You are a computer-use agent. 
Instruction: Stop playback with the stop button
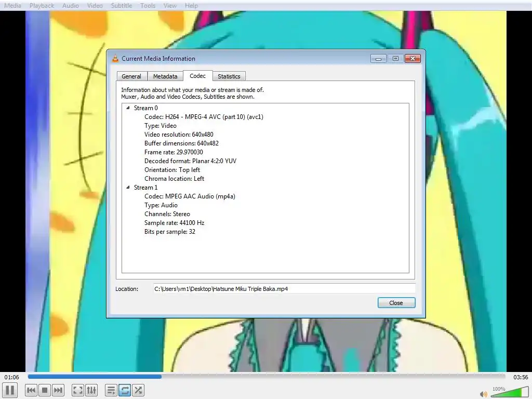(45, 390)
